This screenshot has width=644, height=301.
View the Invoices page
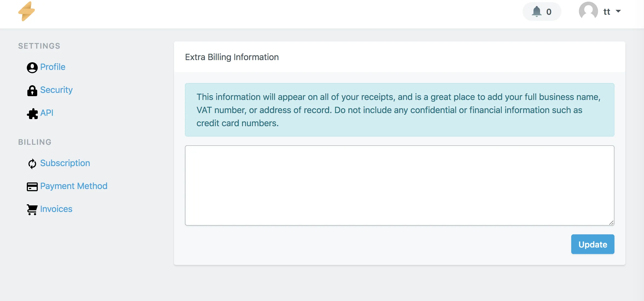56,209
